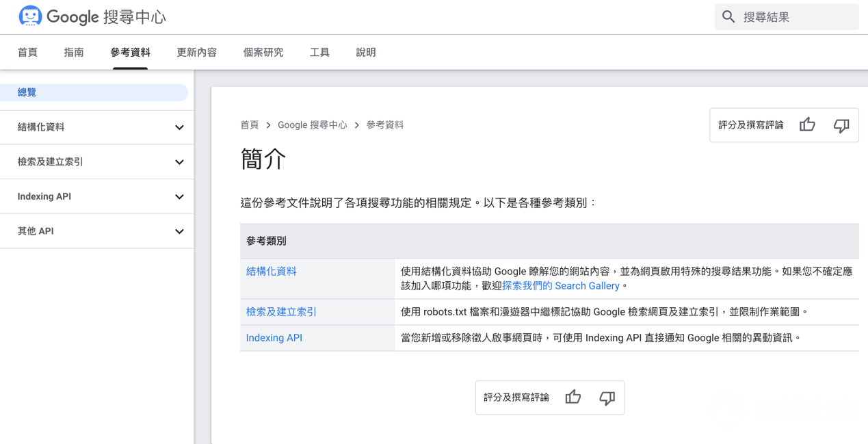The image size is (868, 444).
Task: Expand the 其他 API sidebar section
Action: (179, 231)
